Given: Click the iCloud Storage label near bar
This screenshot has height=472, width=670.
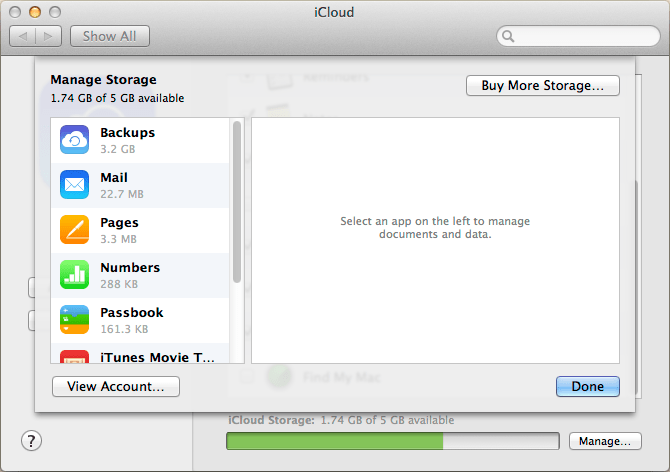Looking at the screenshot, I should [x=271, y=420].
